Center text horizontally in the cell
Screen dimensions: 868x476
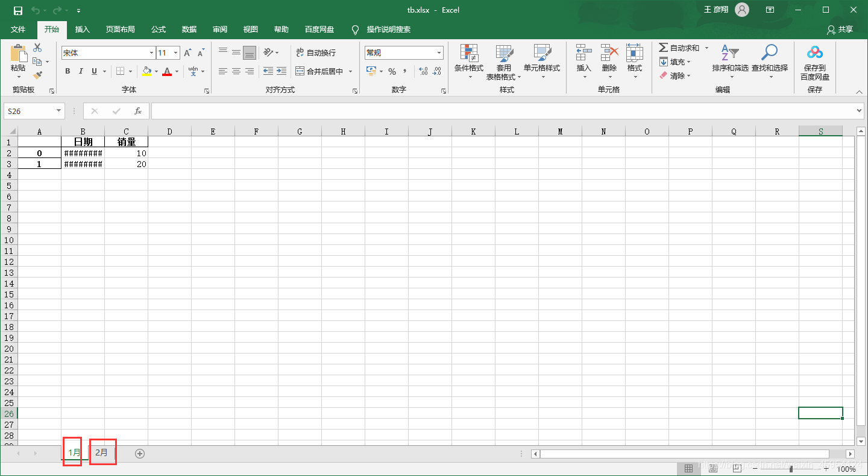[236, 71]
